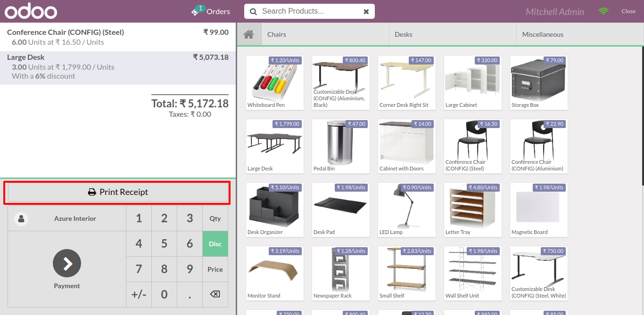The height and width of the screenshot is (315, 644).
Task: Switch numpad to Disc mode
Action: (215, 244)
